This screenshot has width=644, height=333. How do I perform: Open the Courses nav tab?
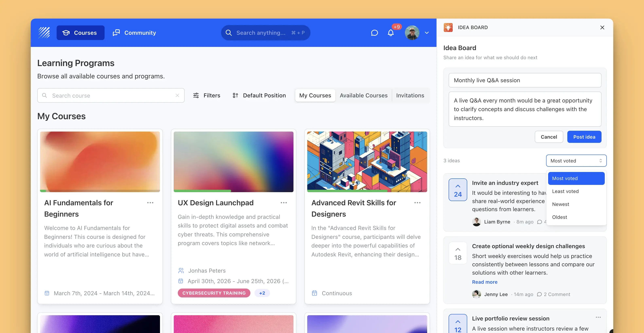(x=80, y=33)
